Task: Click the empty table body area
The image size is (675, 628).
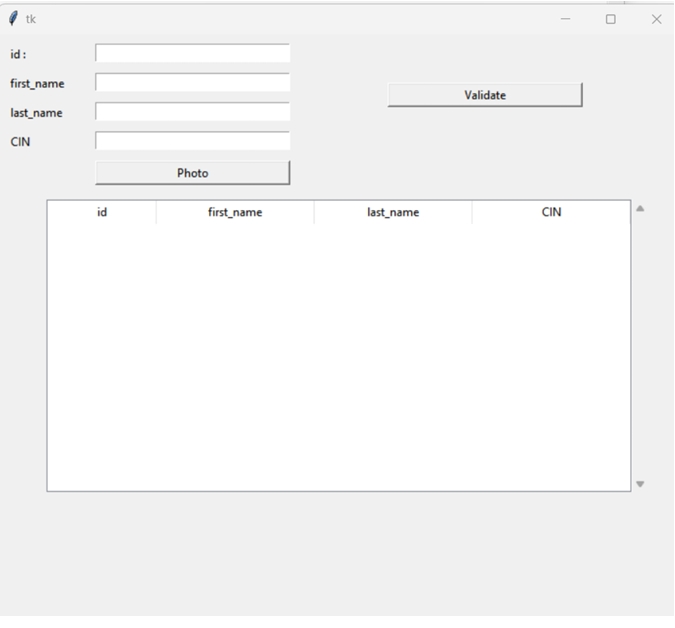Action: click(x=338, y=355)
